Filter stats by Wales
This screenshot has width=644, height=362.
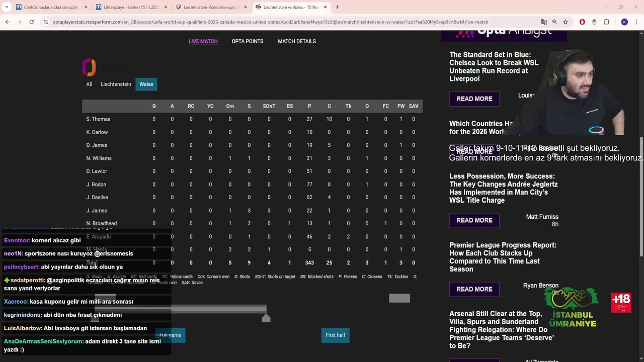point(146,84)
